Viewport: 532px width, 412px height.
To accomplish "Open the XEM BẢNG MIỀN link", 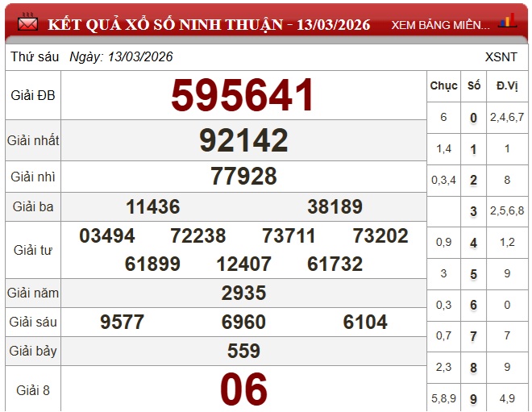I will click(440, 25).
